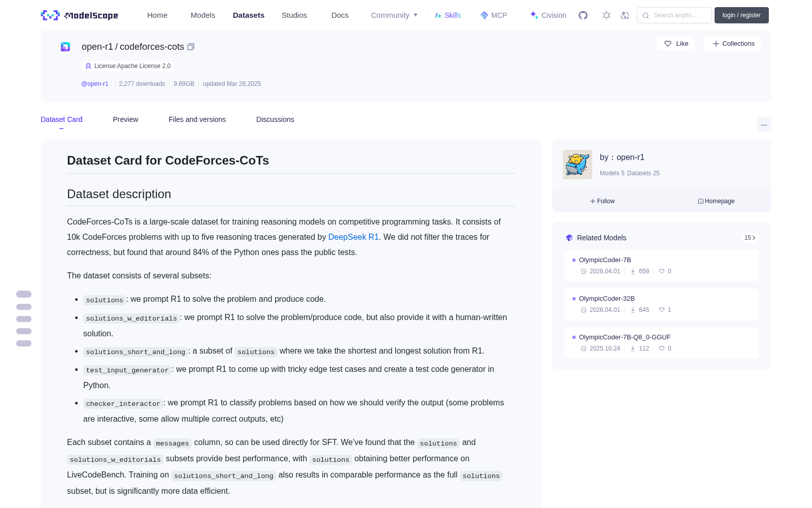Click the ModelScope logo
Image resolution: width=812 pixels, height=508 pixels.
[x=80, y=15]
